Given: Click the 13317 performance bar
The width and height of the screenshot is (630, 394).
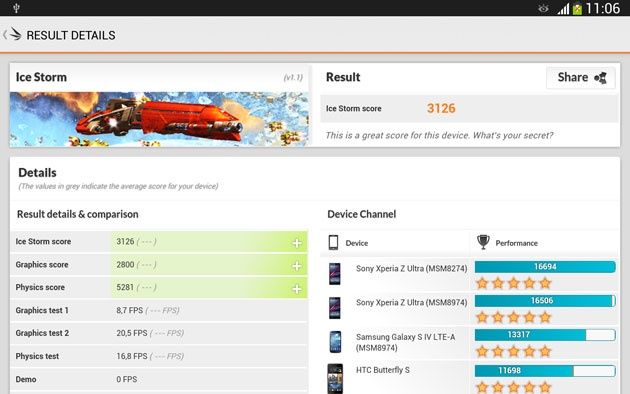Looking at the screenshot, I should [545, 335].
